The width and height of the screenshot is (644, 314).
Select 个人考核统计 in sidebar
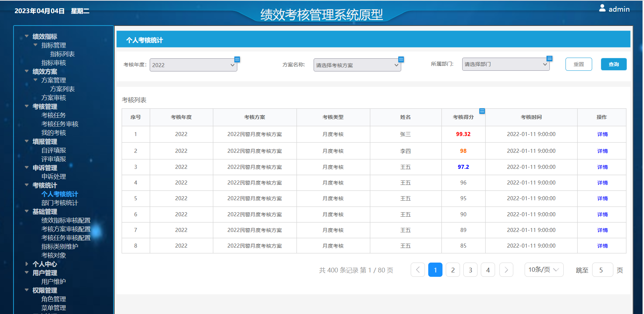point(60,194)
